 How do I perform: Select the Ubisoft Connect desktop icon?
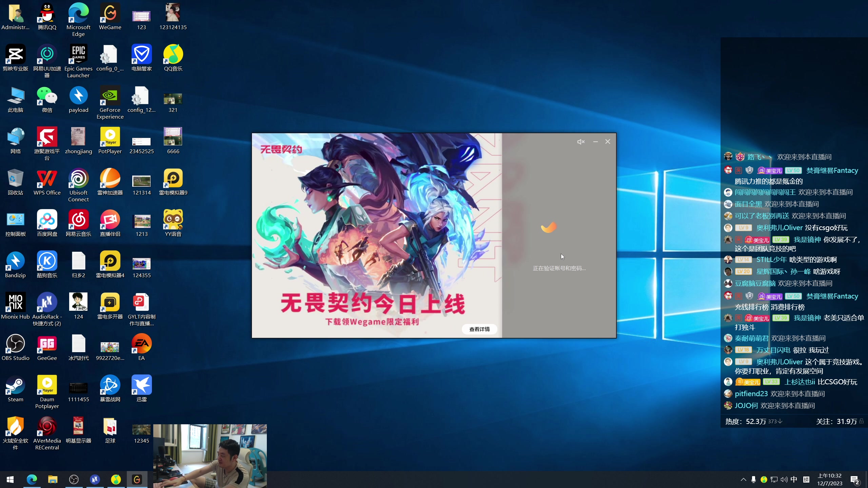(x=78, y=185)
